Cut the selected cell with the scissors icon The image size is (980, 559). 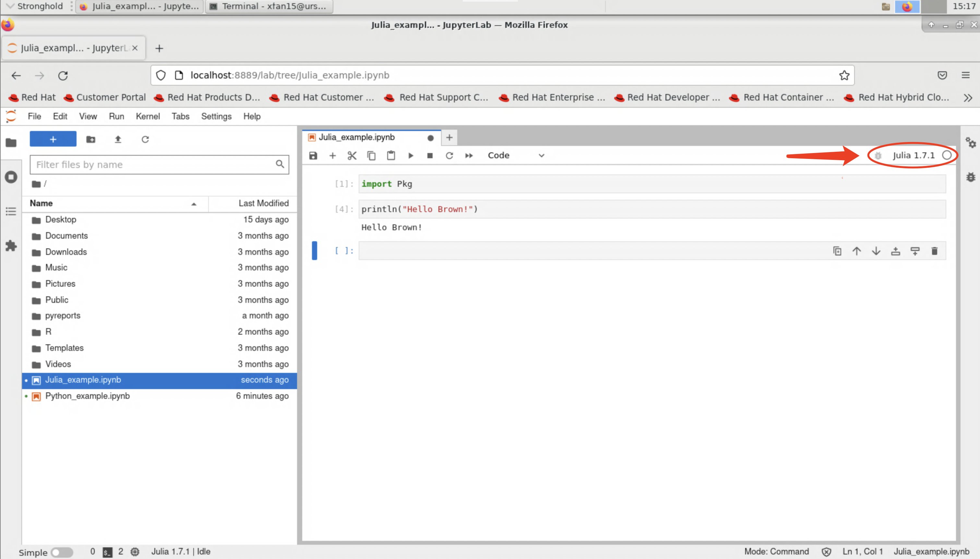coord(352,156)
